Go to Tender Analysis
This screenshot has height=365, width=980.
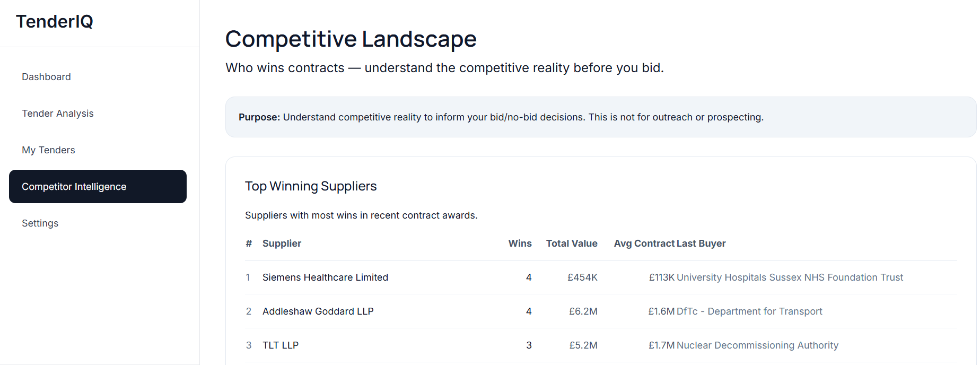pos(57,114)
